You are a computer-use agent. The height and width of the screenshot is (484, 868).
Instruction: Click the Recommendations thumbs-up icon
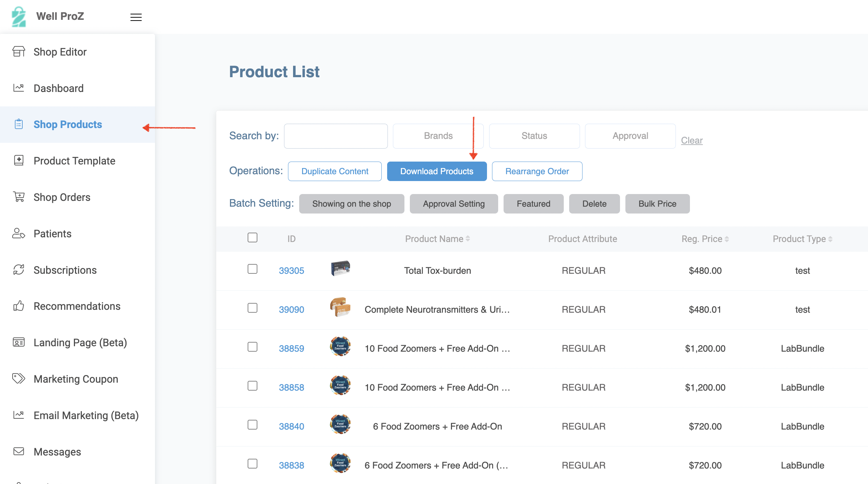point(19,306)
